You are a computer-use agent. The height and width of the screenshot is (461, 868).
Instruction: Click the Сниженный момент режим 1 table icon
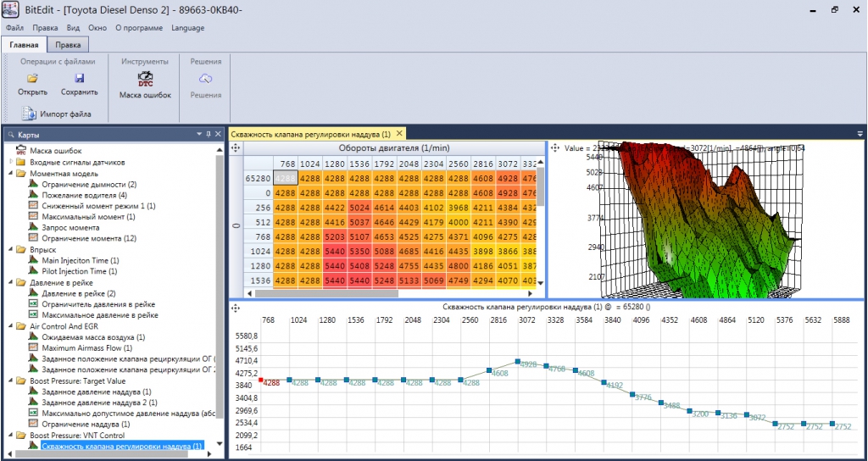click(33, 206)
